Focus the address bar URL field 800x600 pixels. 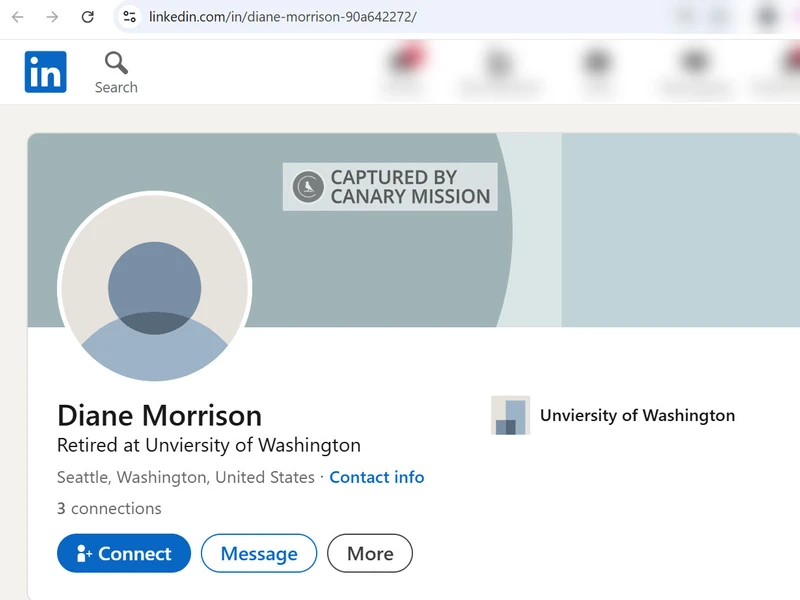400,17
